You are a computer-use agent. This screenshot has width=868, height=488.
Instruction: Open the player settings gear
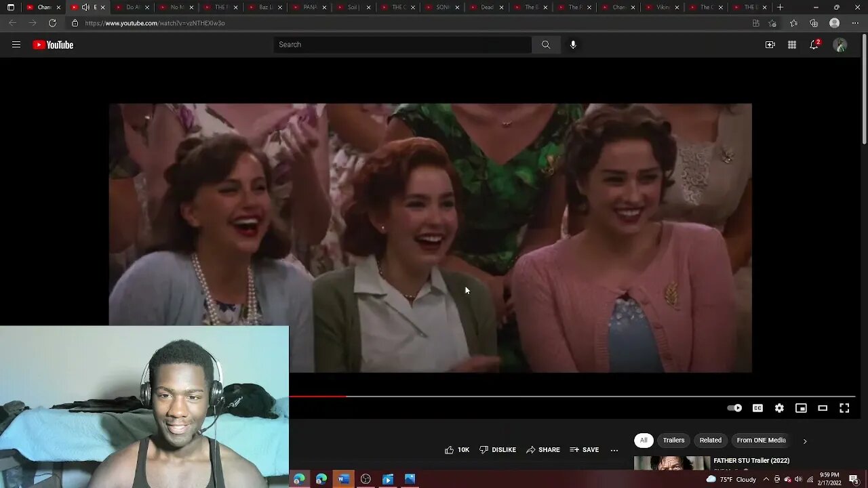(x=779, y=408)
